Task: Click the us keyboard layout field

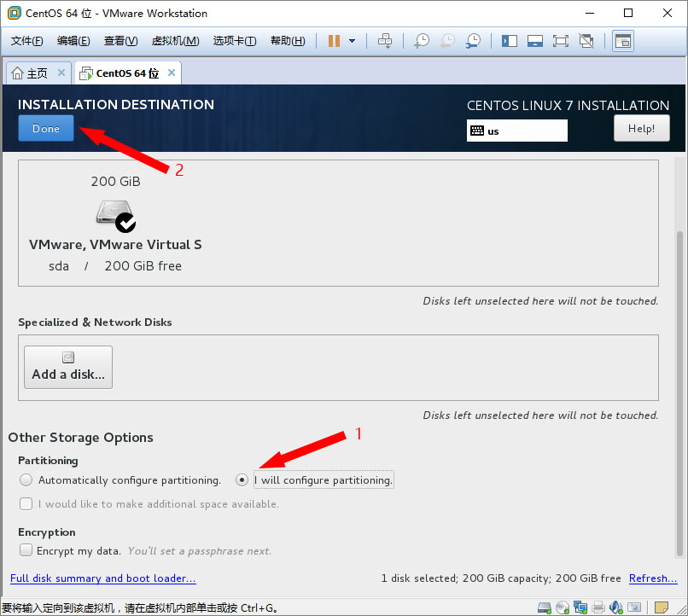Action: pyautogui.click(x=517, y=131)
